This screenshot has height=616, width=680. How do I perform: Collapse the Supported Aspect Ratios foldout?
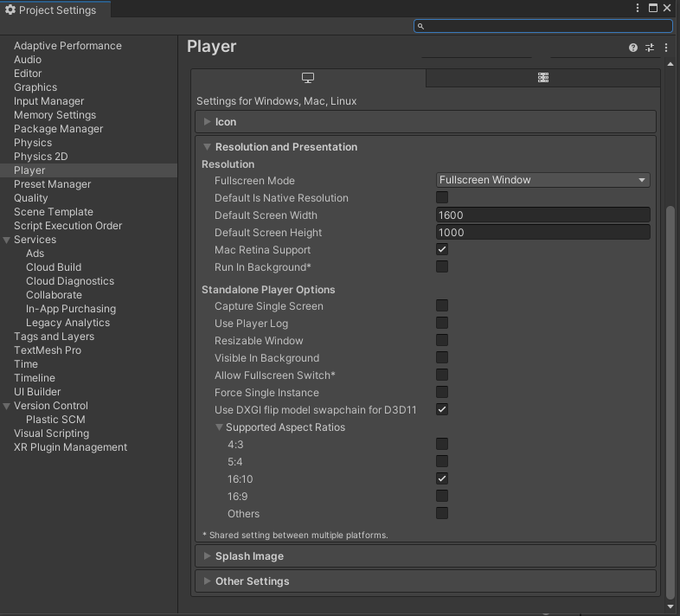[x=220, y=427]
